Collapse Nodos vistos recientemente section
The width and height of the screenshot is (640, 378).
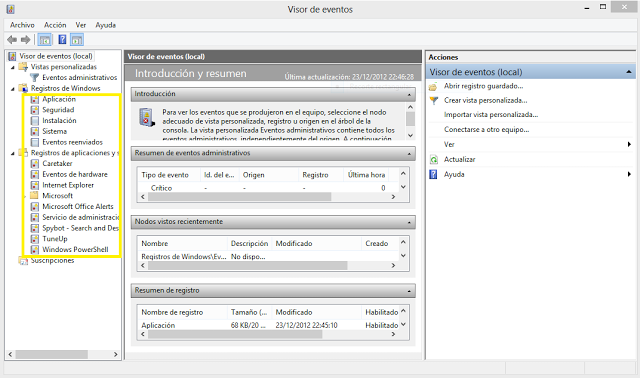pos(409,222)
